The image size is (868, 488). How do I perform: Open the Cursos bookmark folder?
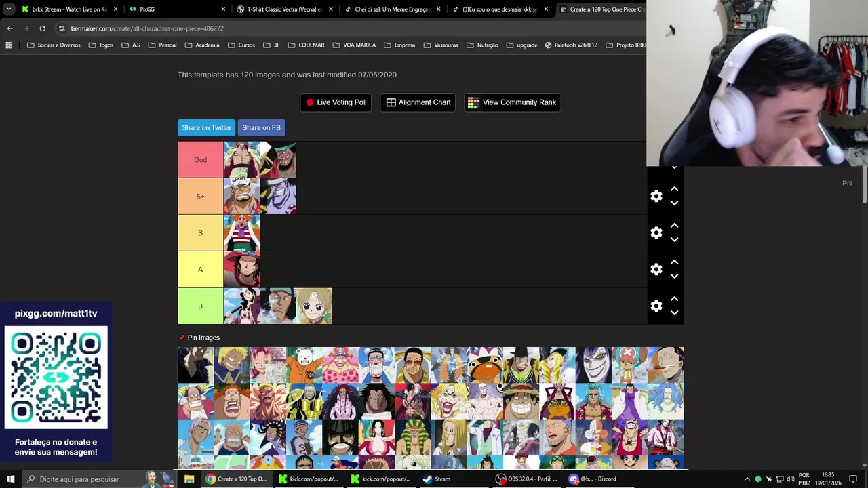pos(241,45)
